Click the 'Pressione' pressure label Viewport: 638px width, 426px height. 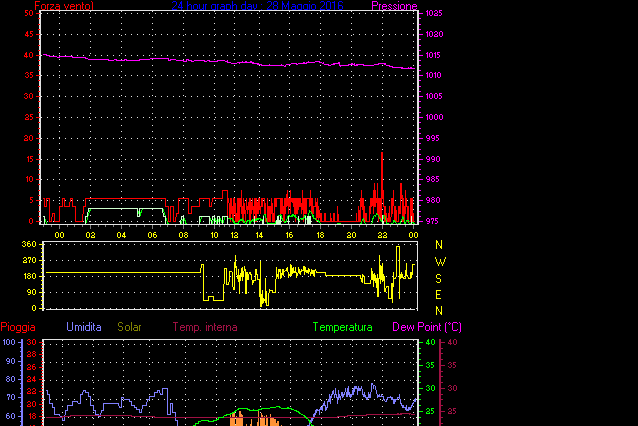pyautogui.click(x=394, y=6)
